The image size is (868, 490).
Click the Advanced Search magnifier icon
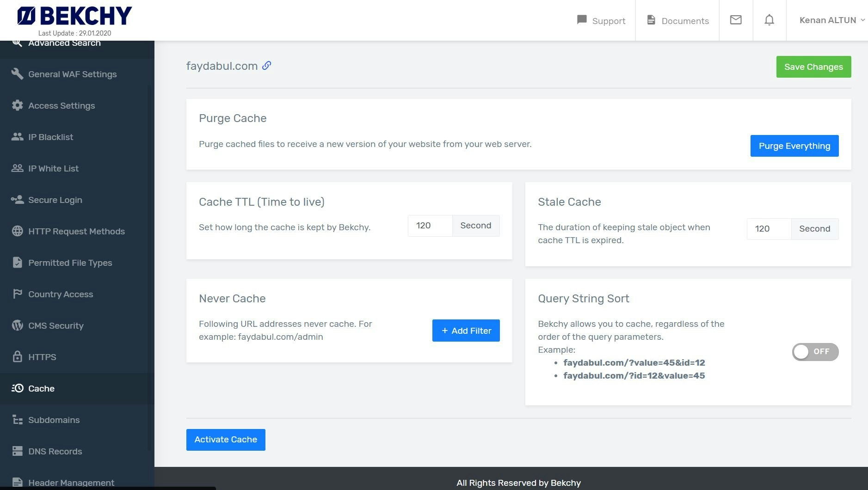(17, 43)
